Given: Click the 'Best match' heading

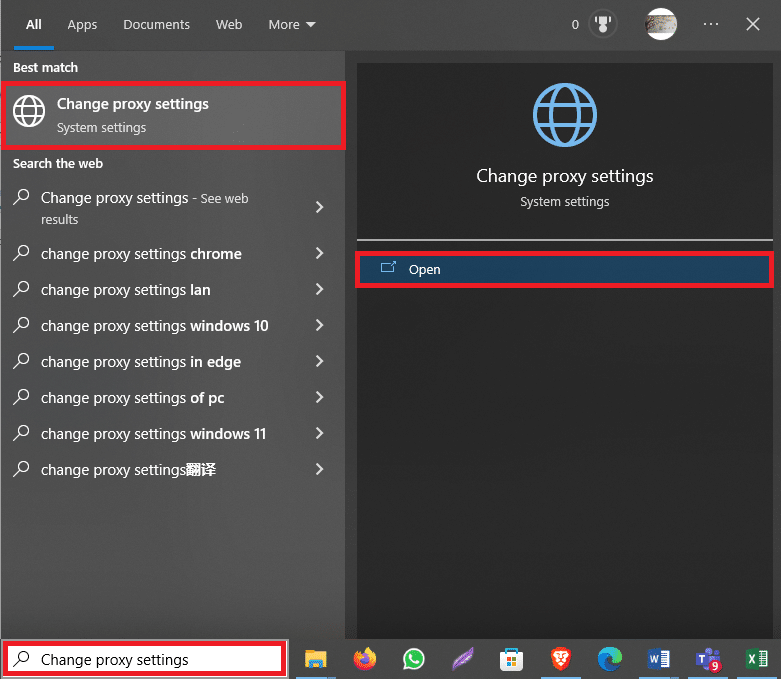Looking at the screenshot, I should tap(45, 67).
